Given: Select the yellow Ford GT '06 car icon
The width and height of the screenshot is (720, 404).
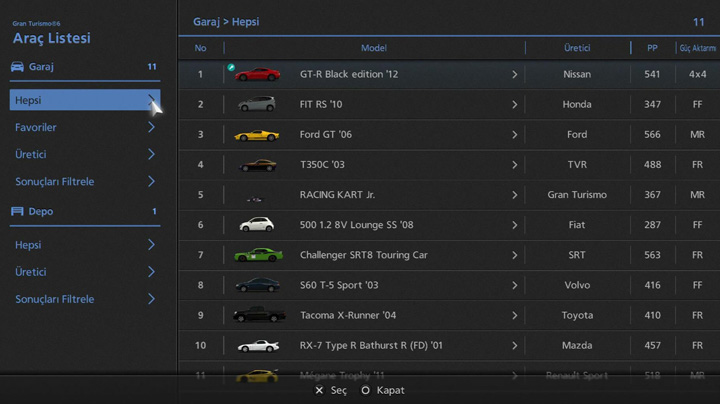Looking at the screenshot, I should click(x=257, y=135).
